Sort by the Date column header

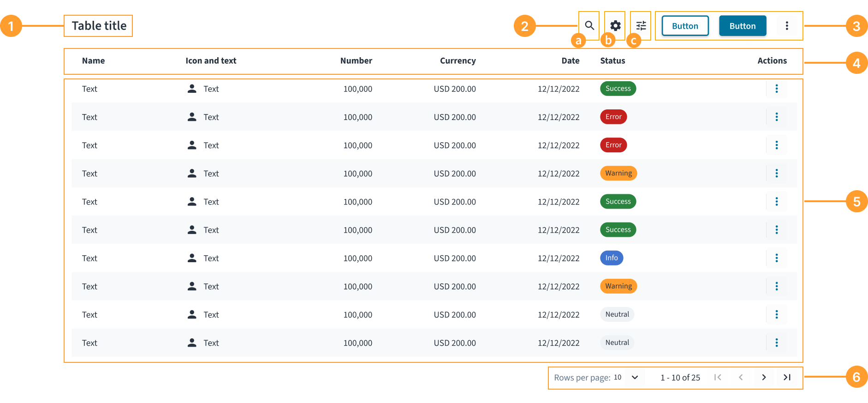click(x=571, y=60)
